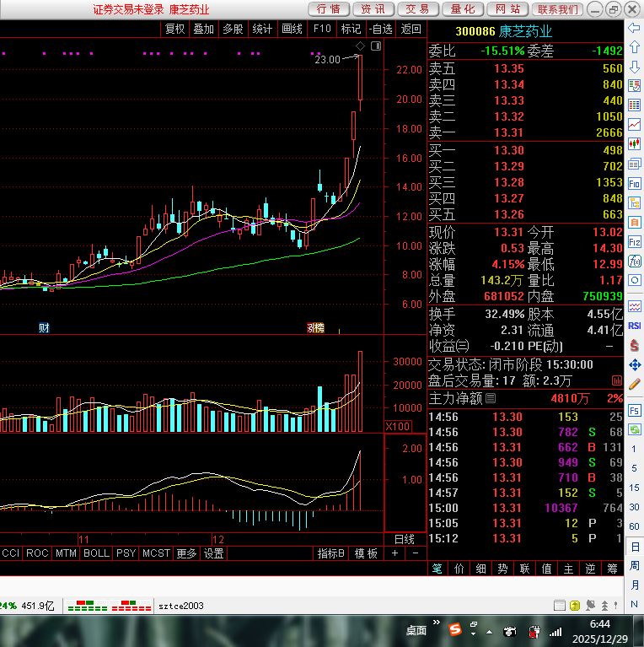Select the 月 monthly period button
644x647 pixels.
[634, 585]
